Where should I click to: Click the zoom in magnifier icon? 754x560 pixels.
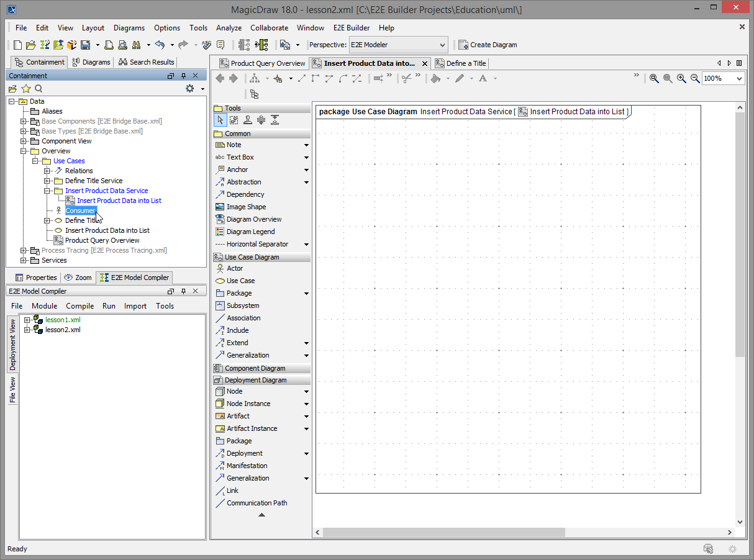pos(681,78)
